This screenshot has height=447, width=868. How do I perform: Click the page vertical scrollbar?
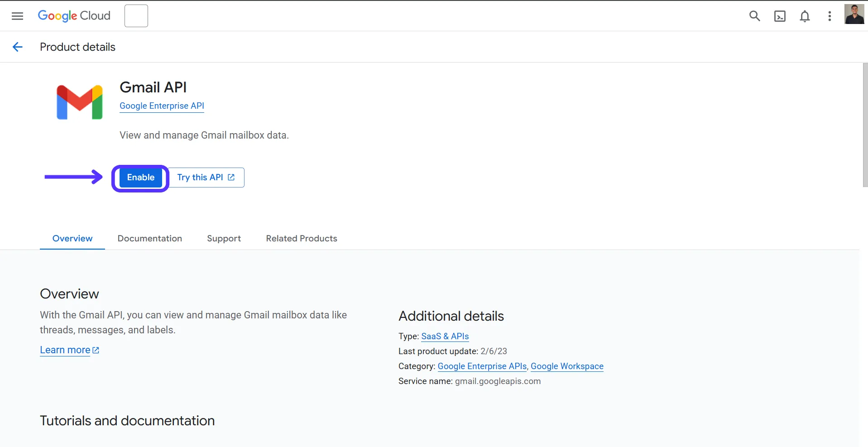click(x=865, y=125)
